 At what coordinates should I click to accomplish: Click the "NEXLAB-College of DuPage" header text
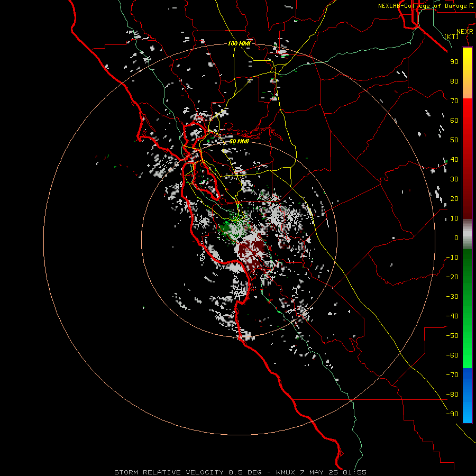422,6
